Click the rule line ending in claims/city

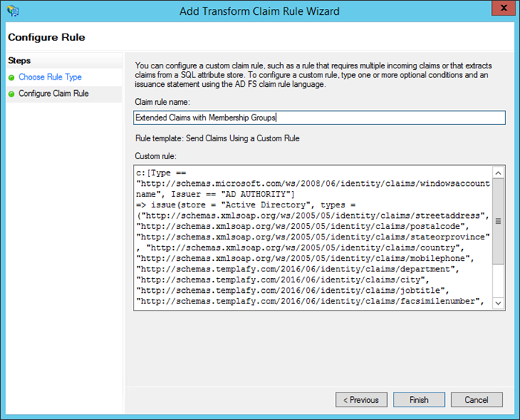click(283, 280)
